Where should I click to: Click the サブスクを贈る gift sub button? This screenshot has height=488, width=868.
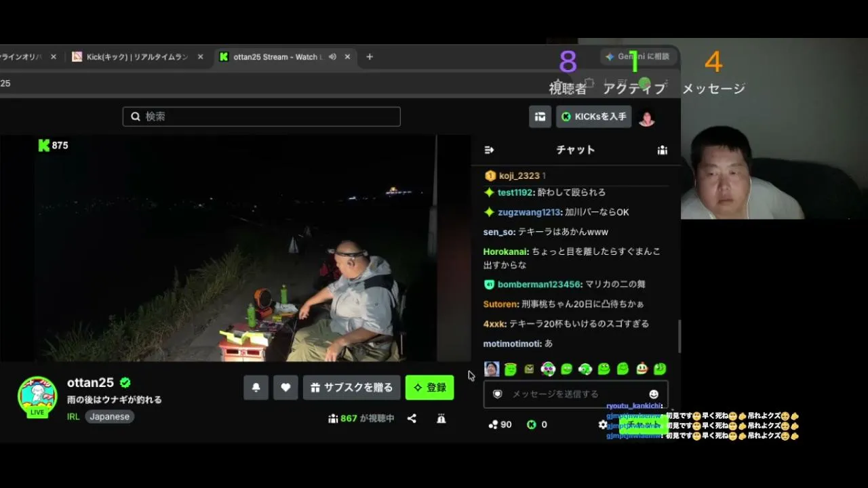(351, 388)
